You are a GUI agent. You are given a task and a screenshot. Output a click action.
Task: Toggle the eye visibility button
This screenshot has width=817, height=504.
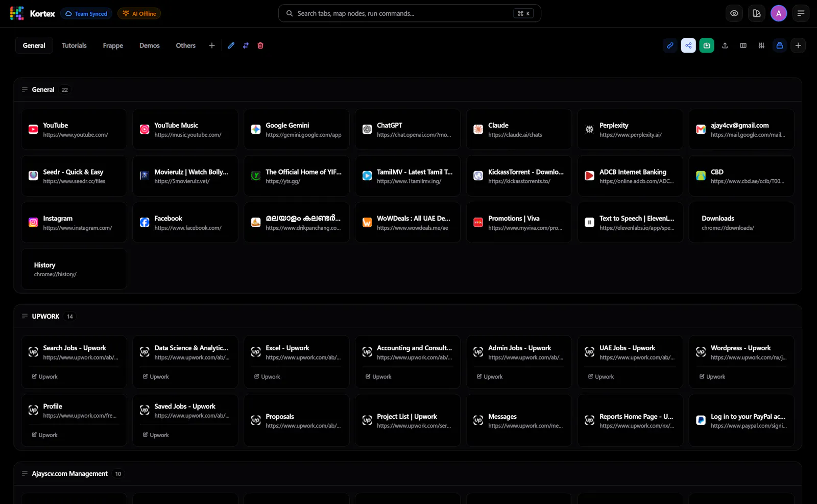pyautogui.click(x=734, y=13)
